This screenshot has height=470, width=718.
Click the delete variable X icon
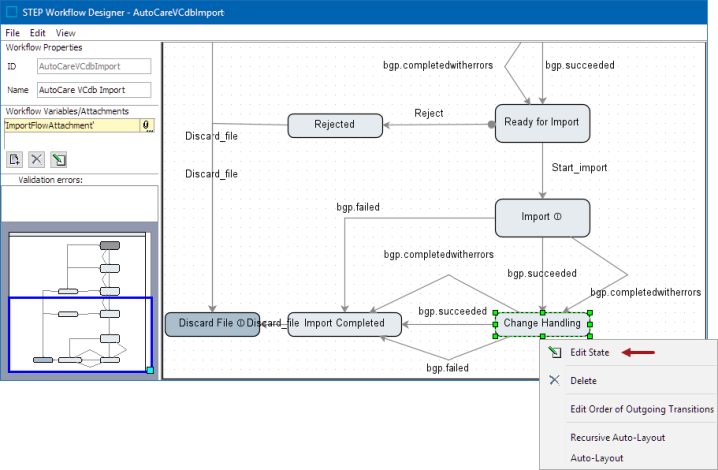tap(37, 159)
